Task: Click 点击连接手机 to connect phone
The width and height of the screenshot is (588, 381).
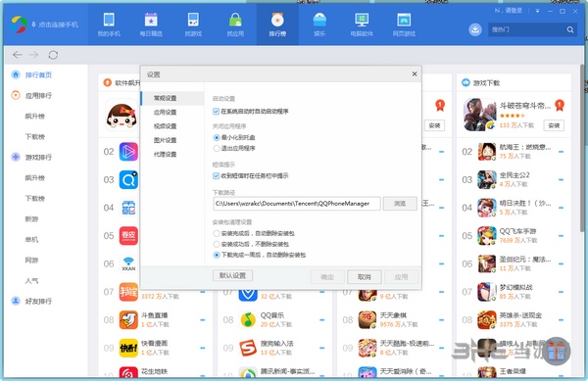Action: click(58, 24)
